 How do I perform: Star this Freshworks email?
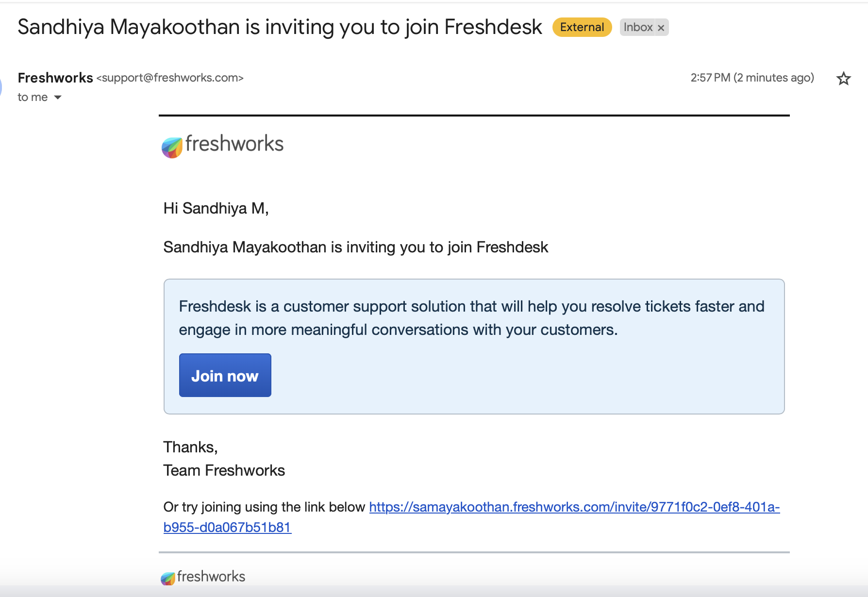844,78
